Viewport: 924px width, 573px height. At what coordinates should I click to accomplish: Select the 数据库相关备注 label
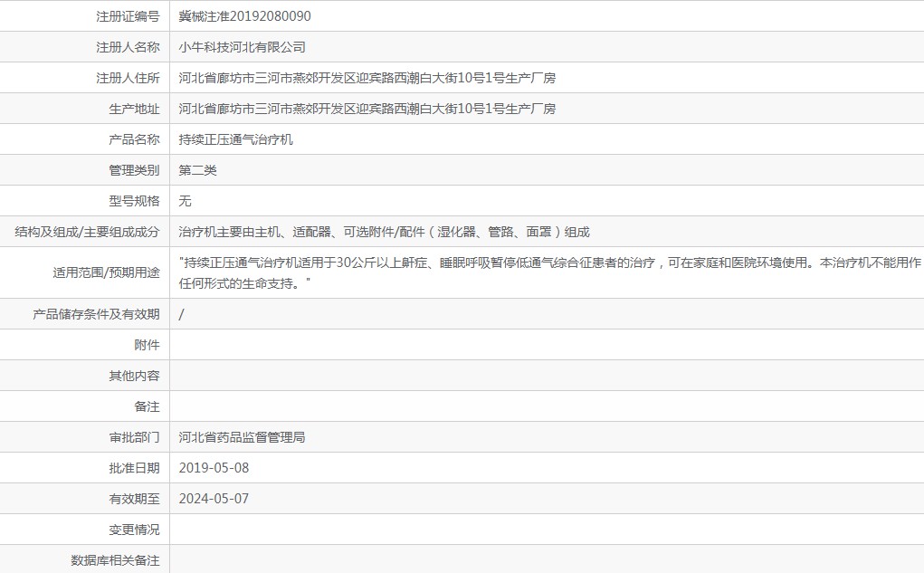115,560
